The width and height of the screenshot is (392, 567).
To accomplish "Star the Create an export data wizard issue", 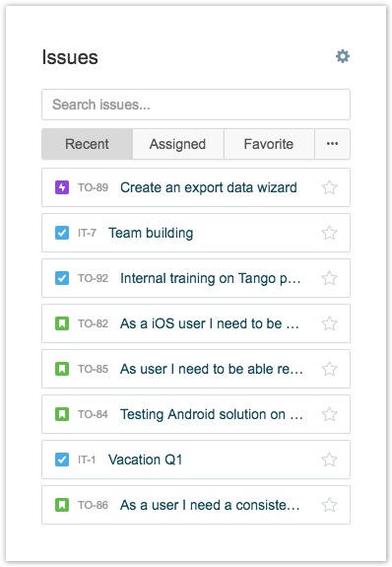I will coord(329,187).
